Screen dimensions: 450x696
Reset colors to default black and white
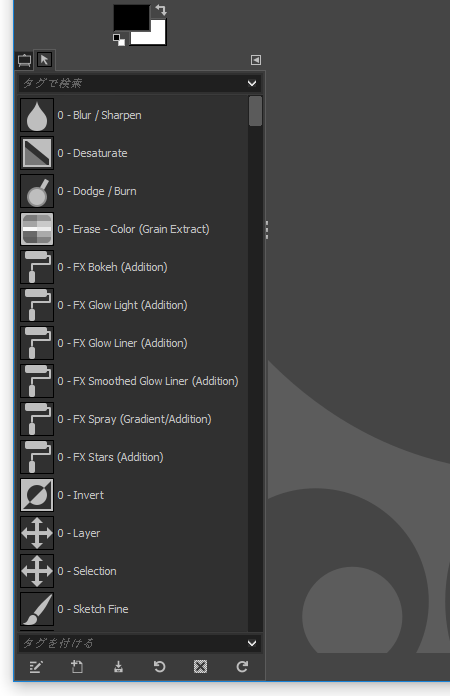pos(118,40)
